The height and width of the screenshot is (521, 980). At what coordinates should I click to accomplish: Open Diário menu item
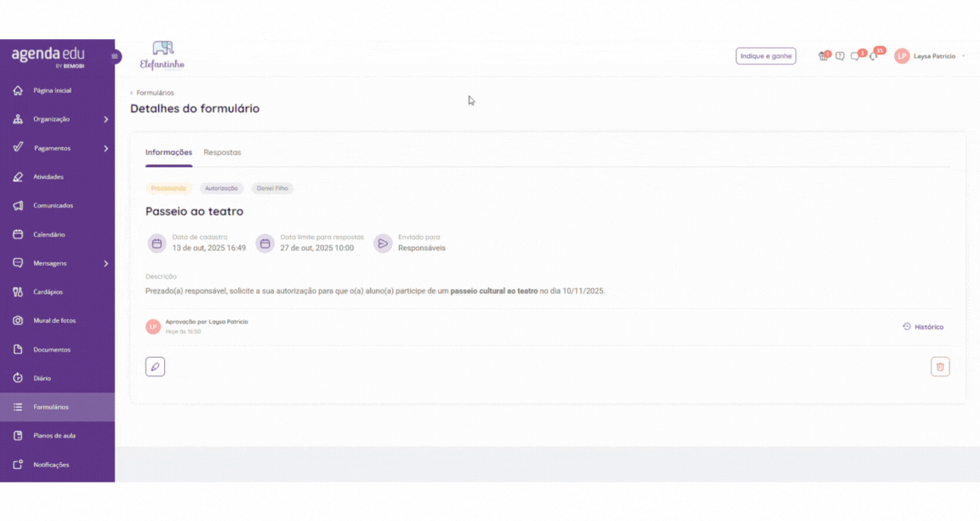click(58, 378)
